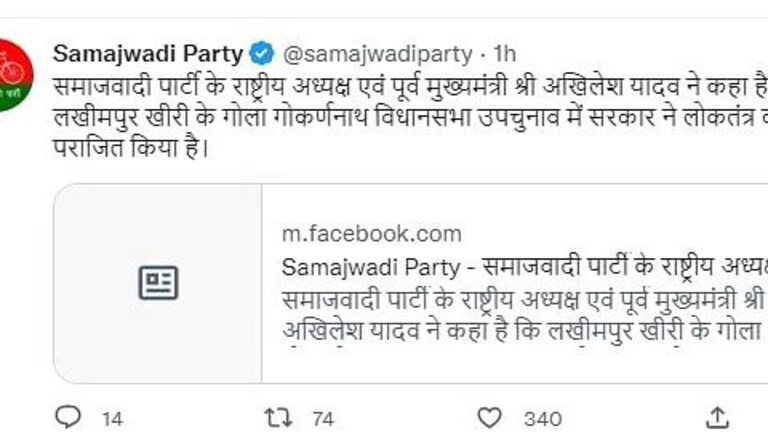The height and width of the screenshot is (432, 768).
Task: Click the retweet count 74
Action: point(322,418)
